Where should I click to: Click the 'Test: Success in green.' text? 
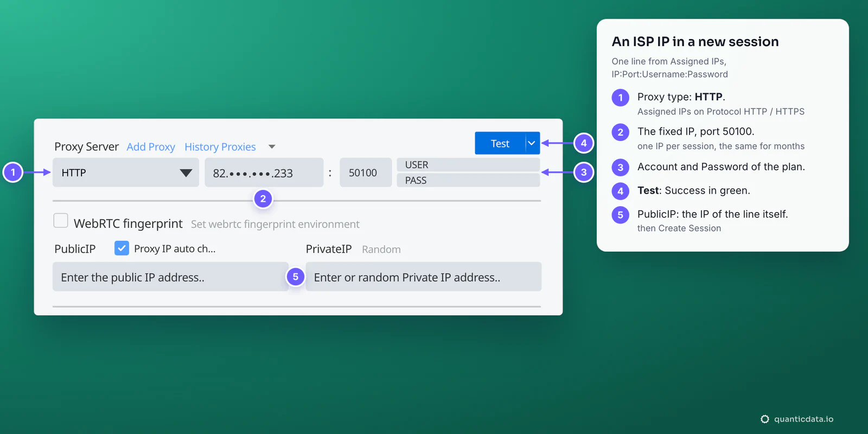(694, 190)
